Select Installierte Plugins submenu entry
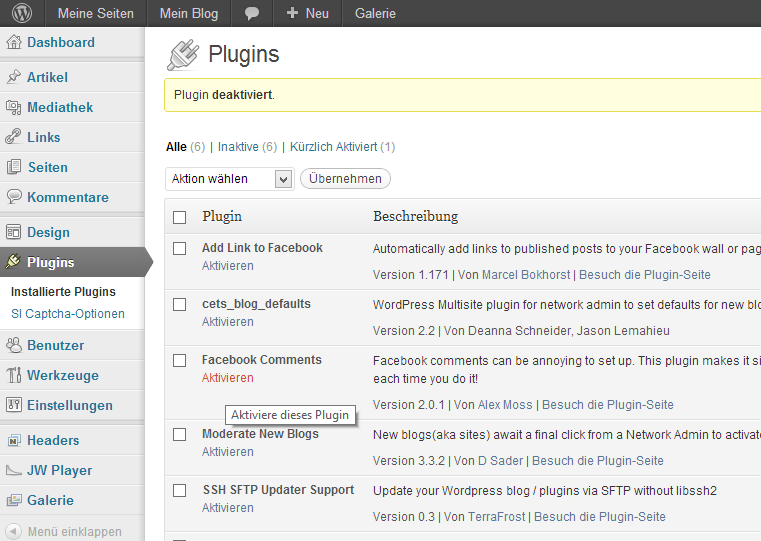The height and width of the screenshot is (541, 761). (x=63, y=292)
